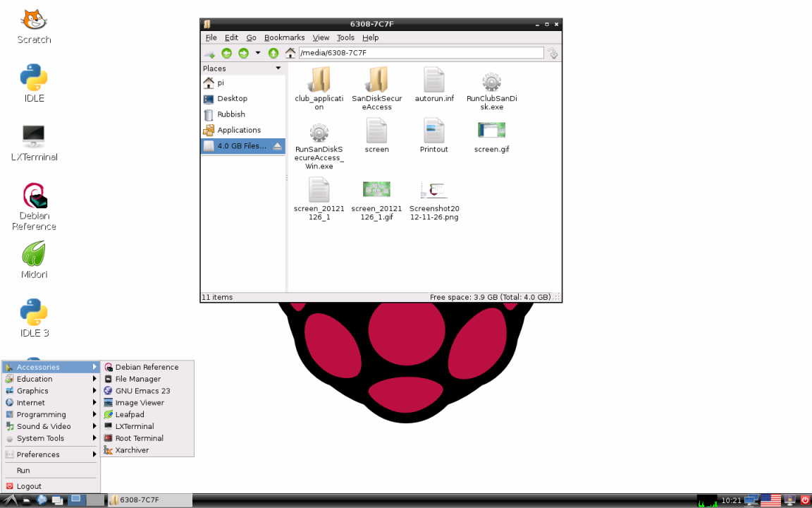Eject the 4.0 GB volume
The image size is (812, 508).
pyautogui.click(x=278, y=146)
